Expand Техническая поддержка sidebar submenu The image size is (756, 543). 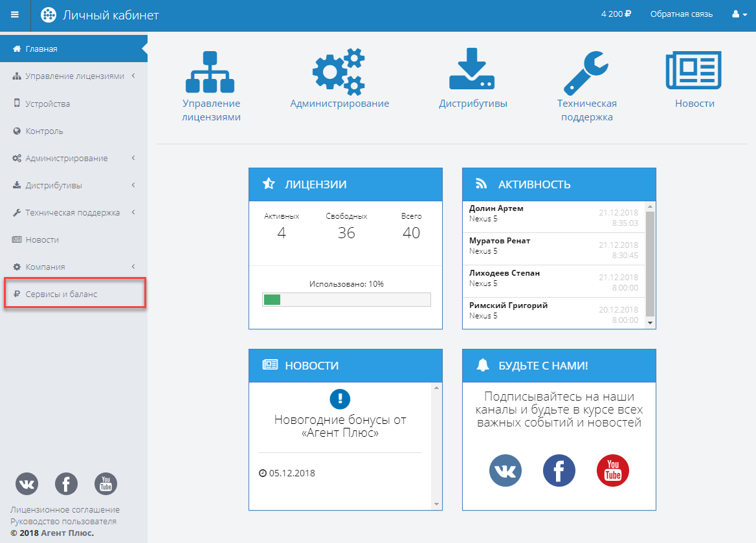click(74, 212)
